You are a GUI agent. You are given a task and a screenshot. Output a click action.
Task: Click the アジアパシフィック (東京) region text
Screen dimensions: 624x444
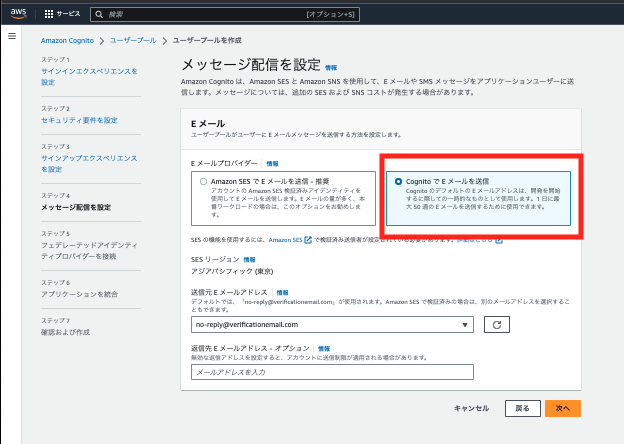[x=232, y=271]
